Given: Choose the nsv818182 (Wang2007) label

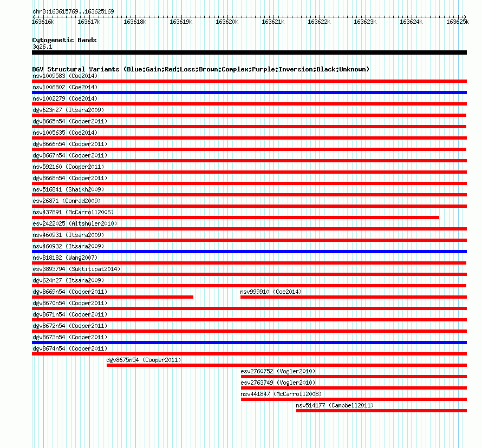Looking at the screenshot, I should click(x=65, y=258).
